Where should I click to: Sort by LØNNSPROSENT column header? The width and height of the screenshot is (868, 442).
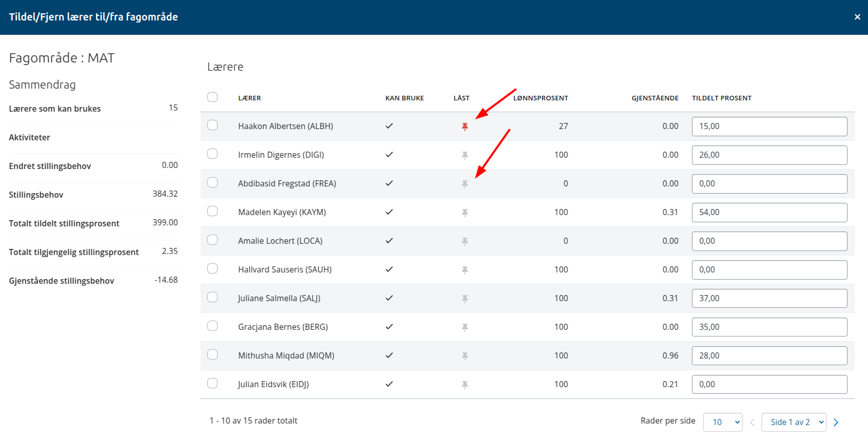click(541, 98)
